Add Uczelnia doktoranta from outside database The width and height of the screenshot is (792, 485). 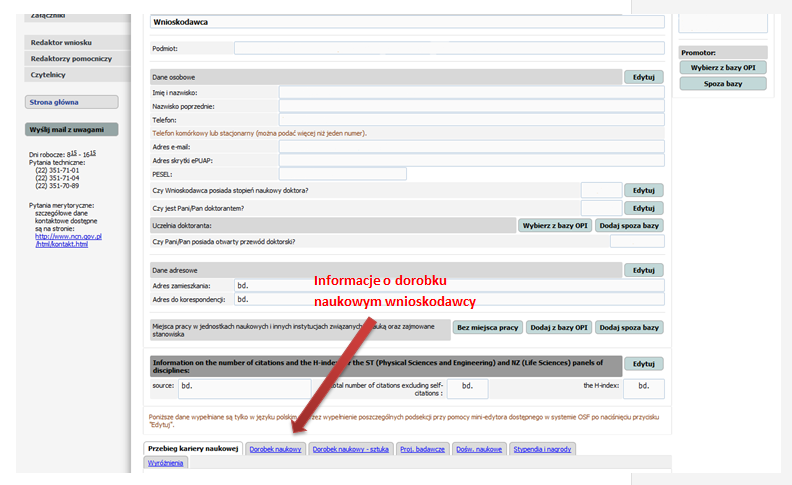tap(629, 225)
